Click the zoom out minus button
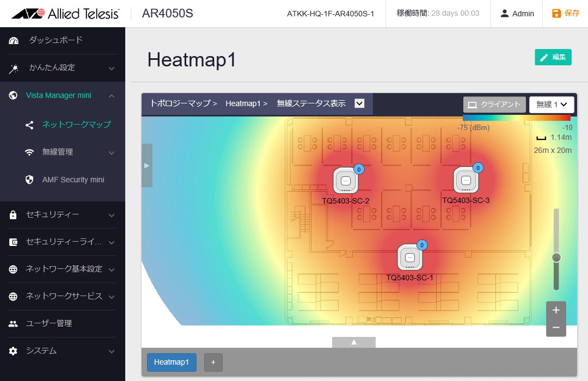This screenshot has height=381, width=588. tap(556, 328)
